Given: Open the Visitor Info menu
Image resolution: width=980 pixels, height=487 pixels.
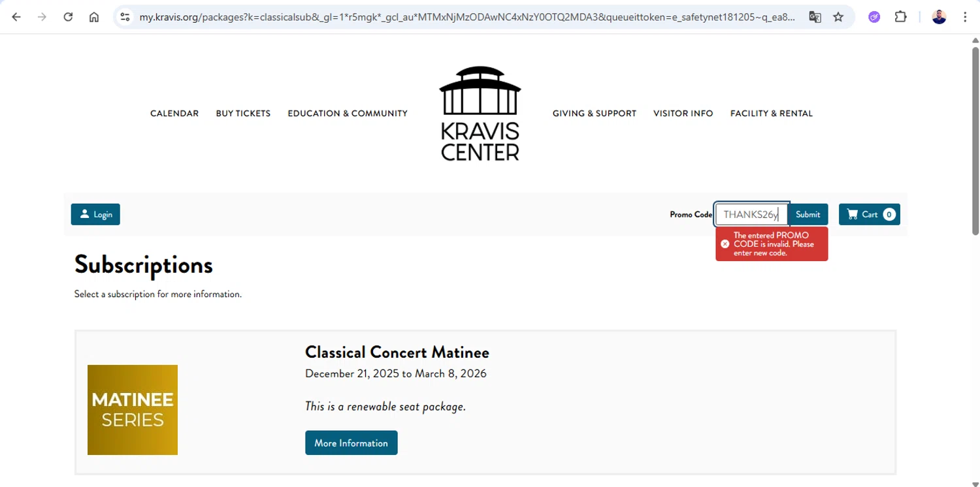Looking at the screenshot, I should point(683,114).
